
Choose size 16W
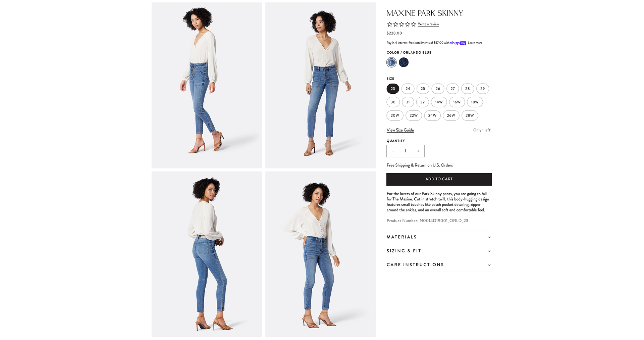(x=457, y=102)
